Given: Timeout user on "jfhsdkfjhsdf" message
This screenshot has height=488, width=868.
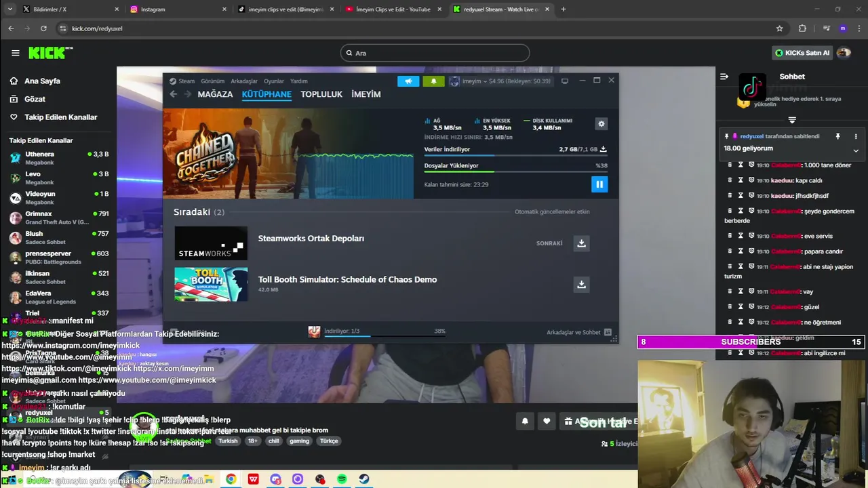Looking at the screenshot, I should coord(741,196).
